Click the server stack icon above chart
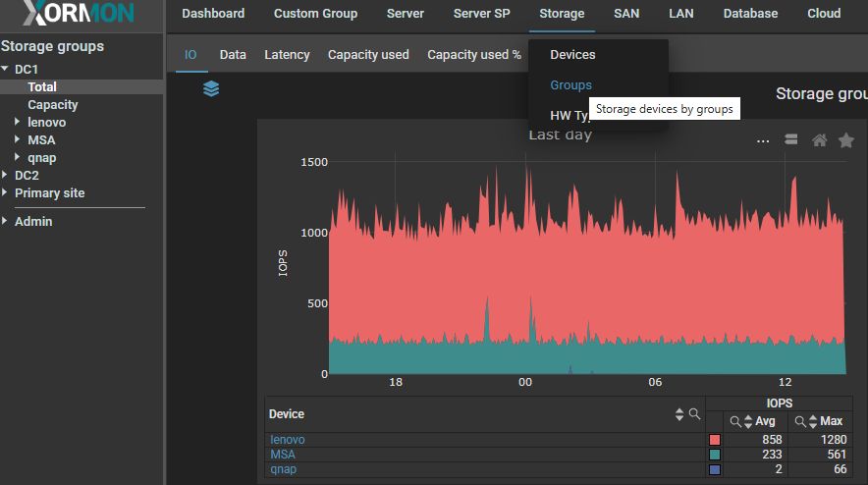The width and height of the screenshot is (868, 485). pos(790,140)
